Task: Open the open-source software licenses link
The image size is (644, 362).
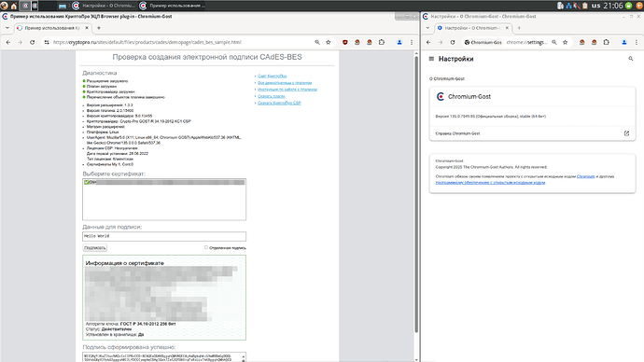Action: pos(490,183)
